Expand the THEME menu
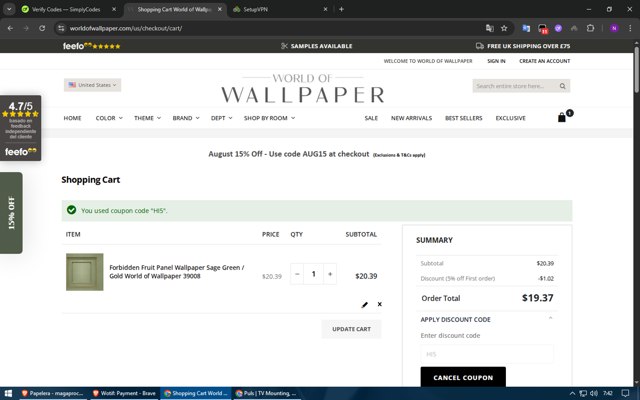The height and width of the screenshot is (400, 640). click(x=147, y=118)
